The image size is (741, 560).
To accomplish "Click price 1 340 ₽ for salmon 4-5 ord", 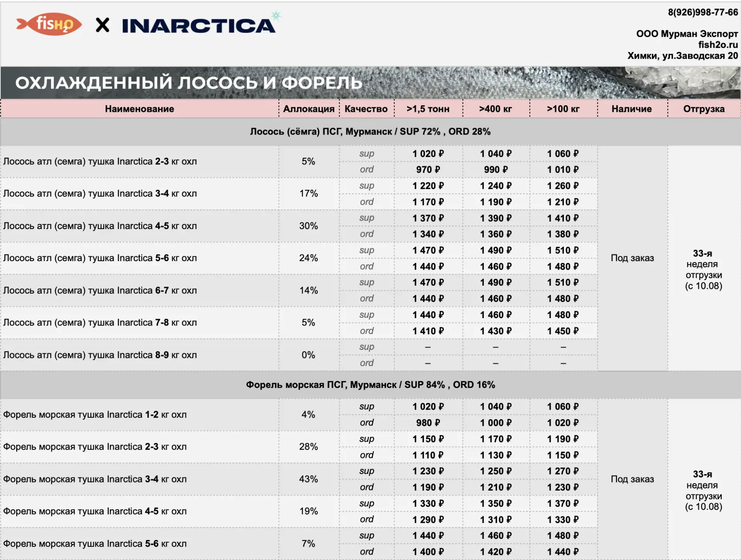I will tap(428, 234).
